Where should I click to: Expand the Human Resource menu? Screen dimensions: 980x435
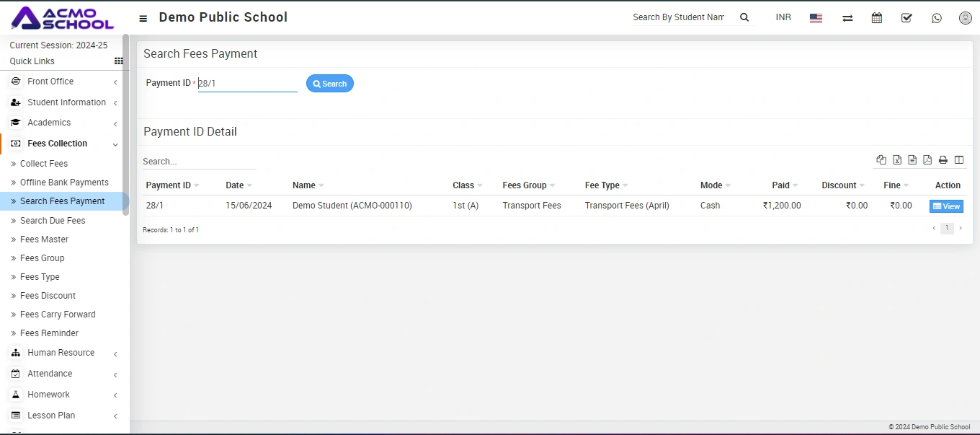[61, 353]
